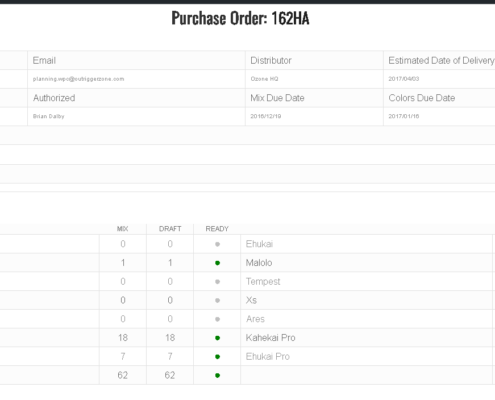Click the Purchase Order 162HA heading
Viewport: 495px width, 400px height.
tap(240, 18)
